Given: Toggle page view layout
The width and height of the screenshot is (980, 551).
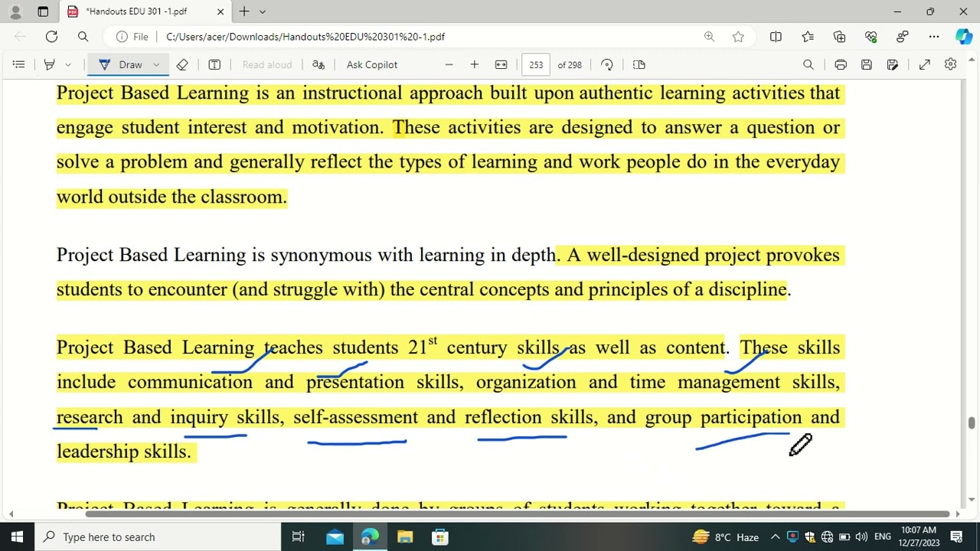Looking at the screenshot, I should (x=639, y=65).
